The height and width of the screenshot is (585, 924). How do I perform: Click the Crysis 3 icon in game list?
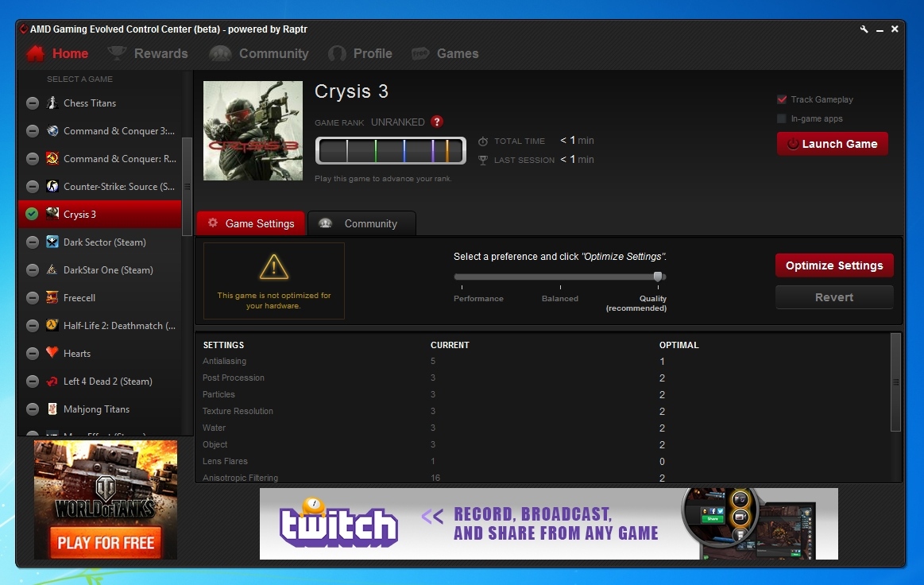(52, 214)
